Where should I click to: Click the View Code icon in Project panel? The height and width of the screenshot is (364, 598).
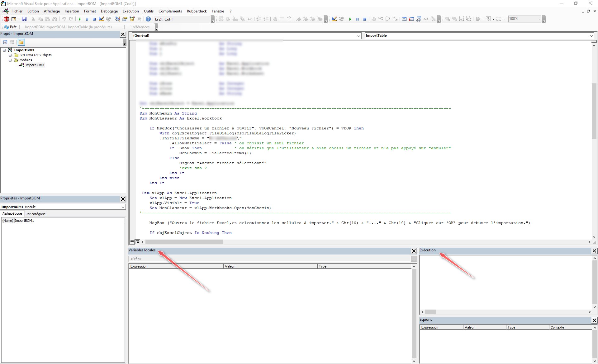pos(5,42)
